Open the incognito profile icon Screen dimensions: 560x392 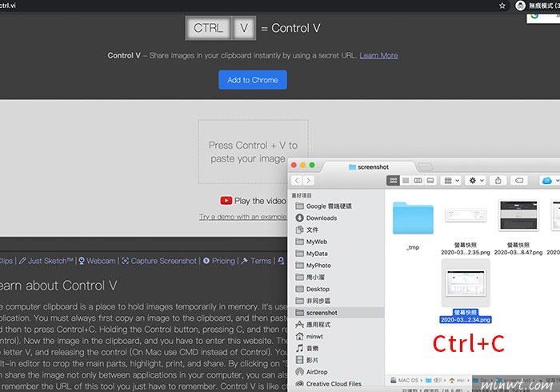click(x=521, y=6)
